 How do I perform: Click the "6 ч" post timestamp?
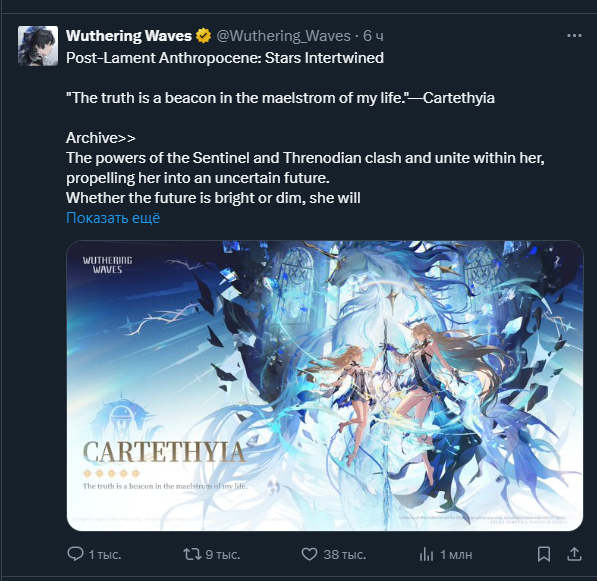[373, 36]
